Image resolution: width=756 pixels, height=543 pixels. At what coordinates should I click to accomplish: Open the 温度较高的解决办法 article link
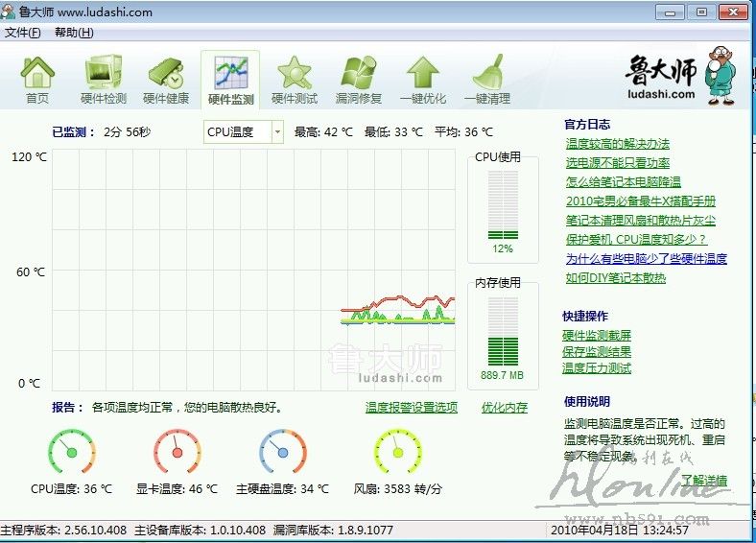[617, 144]
